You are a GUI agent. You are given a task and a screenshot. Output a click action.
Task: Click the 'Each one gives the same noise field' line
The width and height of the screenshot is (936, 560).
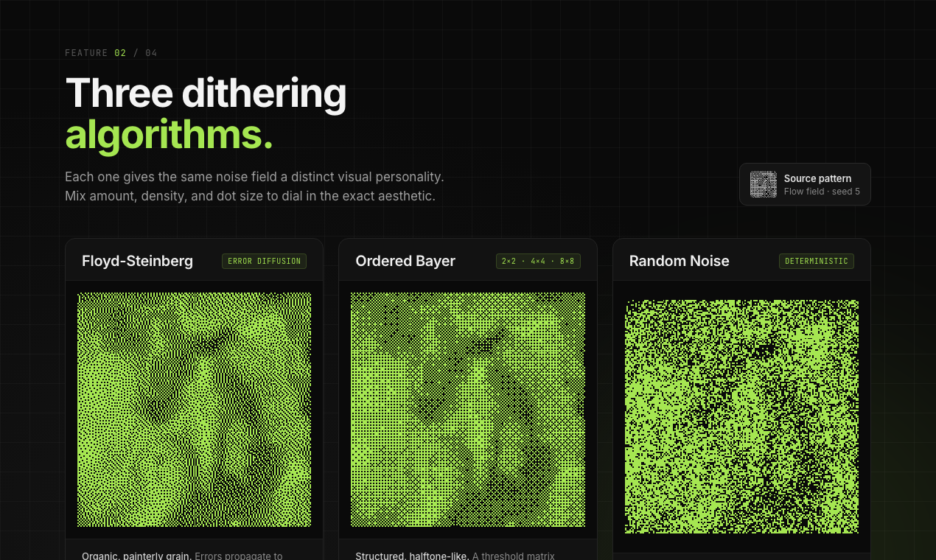tap(254, 177)
